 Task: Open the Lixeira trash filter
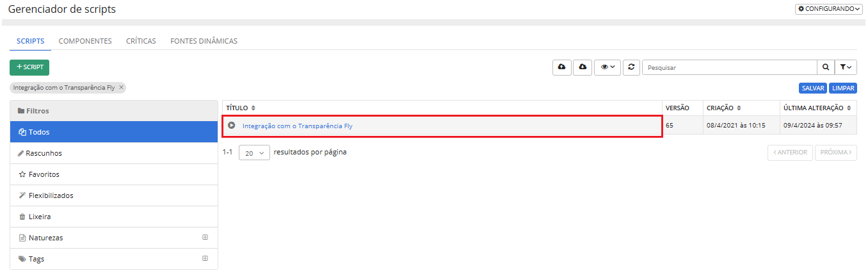pos(40,217)
